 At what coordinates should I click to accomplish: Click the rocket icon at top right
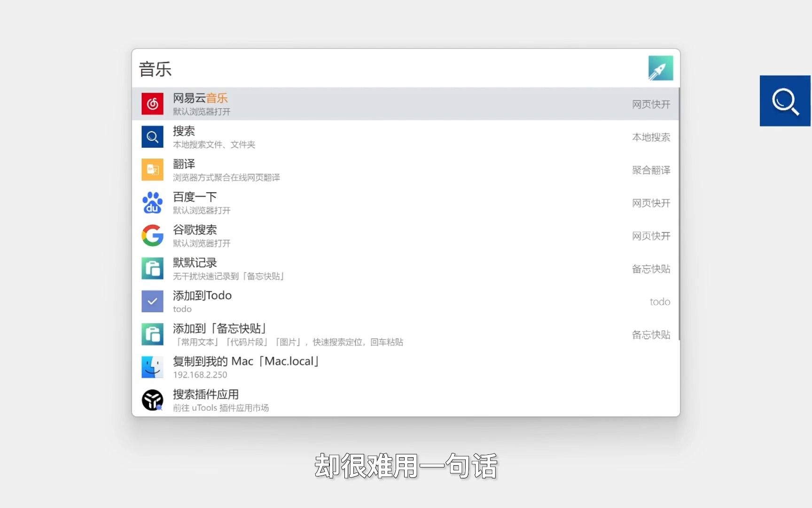[x=661, y=68]
